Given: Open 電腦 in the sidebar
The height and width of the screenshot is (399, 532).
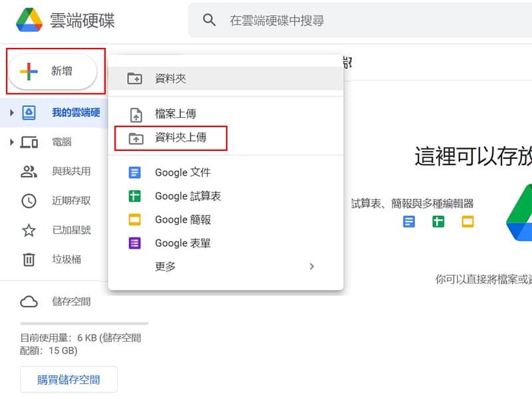Looking at the screenshot, I should [54, 142].
